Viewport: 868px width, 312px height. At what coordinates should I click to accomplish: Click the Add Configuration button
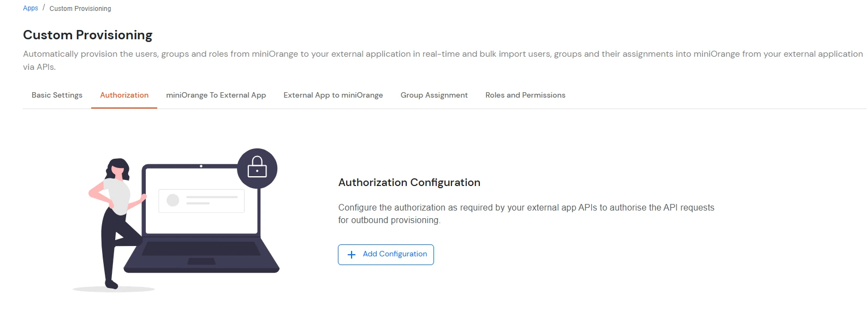(386, 255)
